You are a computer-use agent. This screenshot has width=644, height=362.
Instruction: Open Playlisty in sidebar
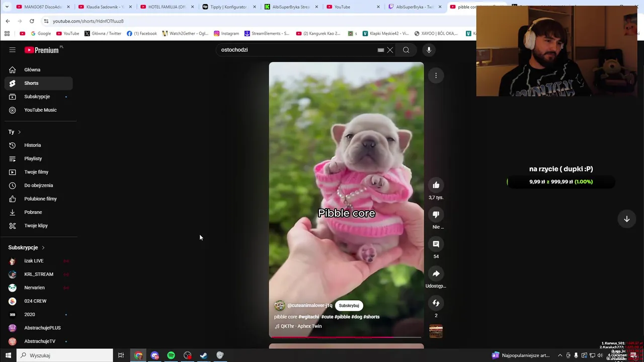point(38,159)
